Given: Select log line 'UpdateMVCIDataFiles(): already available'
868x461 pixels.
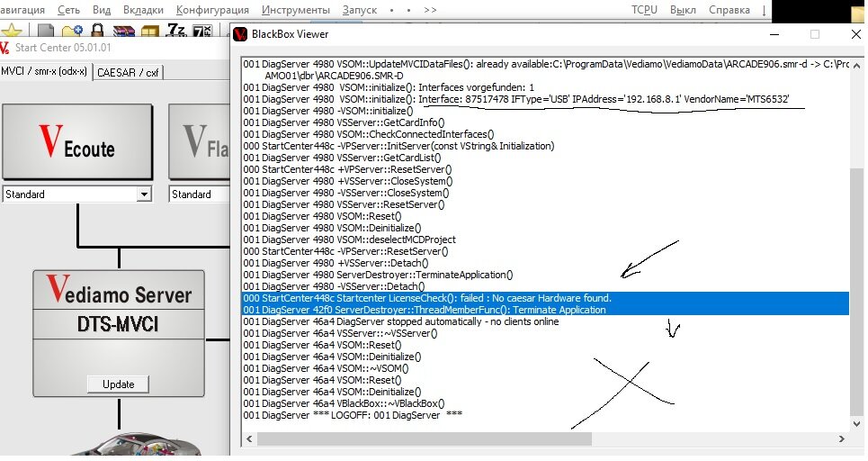Looking at the screenshot, I should click(x=545, y=64).
